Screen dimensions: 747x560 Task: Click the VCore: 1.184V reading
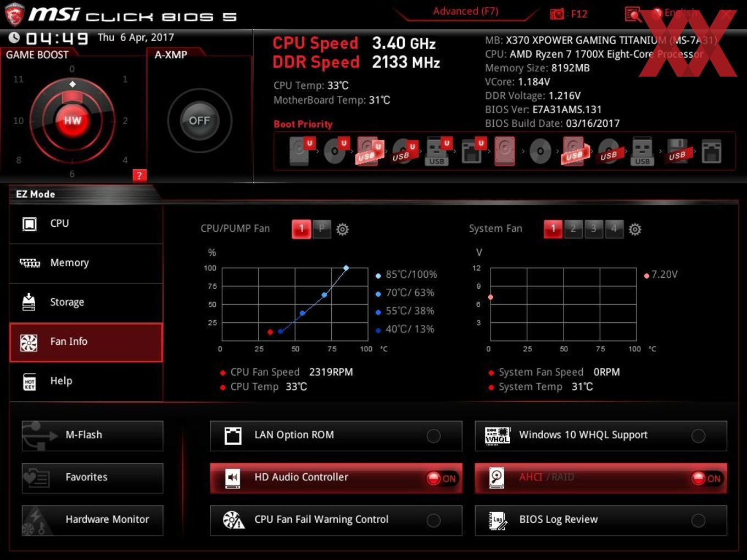[x=517, y=82]
